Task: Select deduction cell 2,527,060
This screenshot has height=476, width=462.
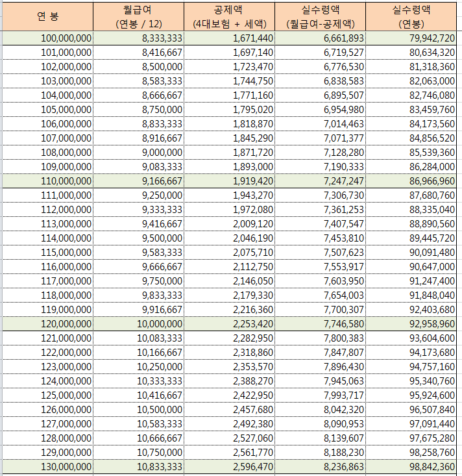Action: [x=229, y=438]
